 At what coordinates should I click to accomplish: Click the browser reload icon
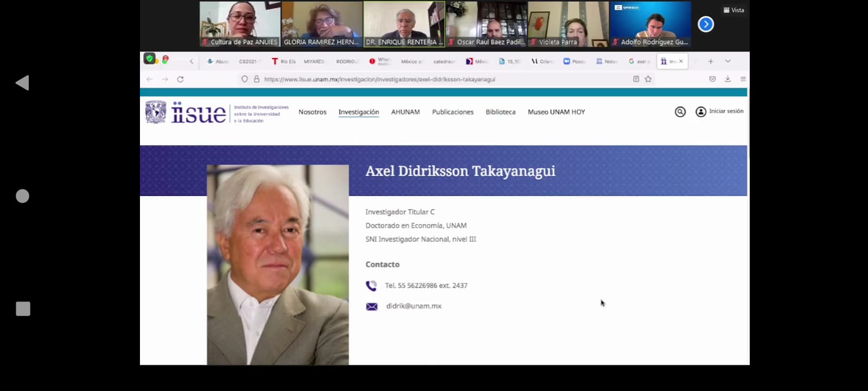pos(180,79)
